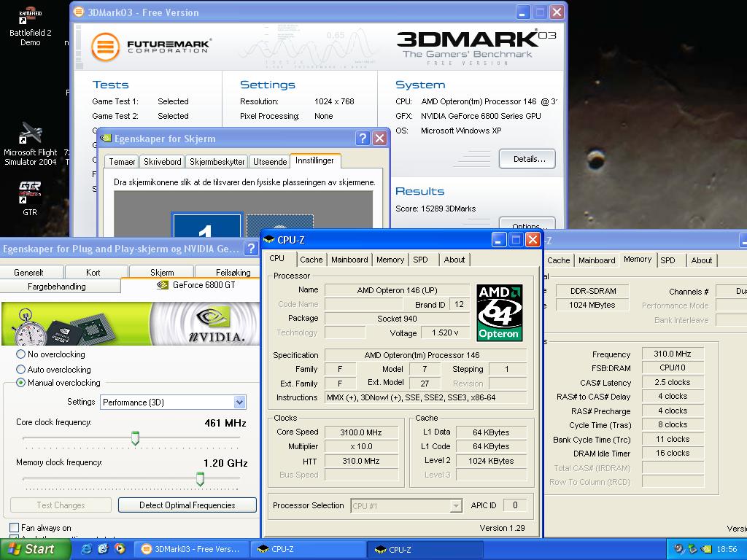Image resolution: width=747 pixels, height=560 pixels.
Task: Open the Cache tab in CPU-Z
Action: (x=311, y=260)
